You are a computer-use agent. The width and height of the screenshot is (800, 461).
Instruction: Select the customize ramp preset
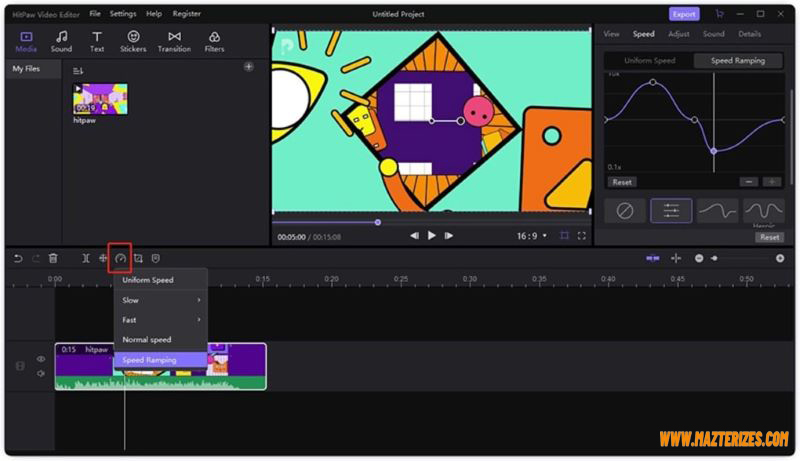pos(671,211)
